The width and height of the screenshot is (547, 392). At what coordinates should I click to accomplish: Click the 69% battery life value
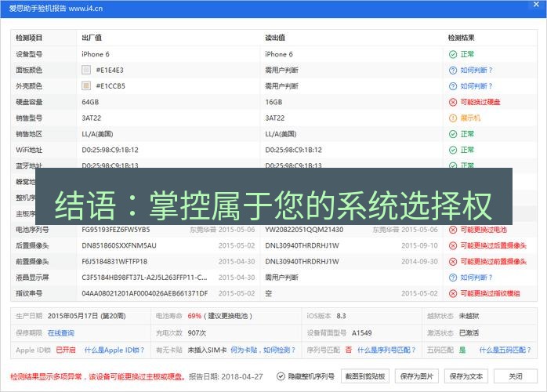click(194, 316)
